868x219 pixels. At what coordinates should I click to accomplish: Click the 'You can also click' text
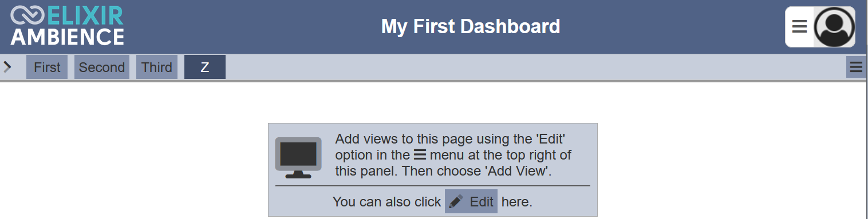point(386,202)
